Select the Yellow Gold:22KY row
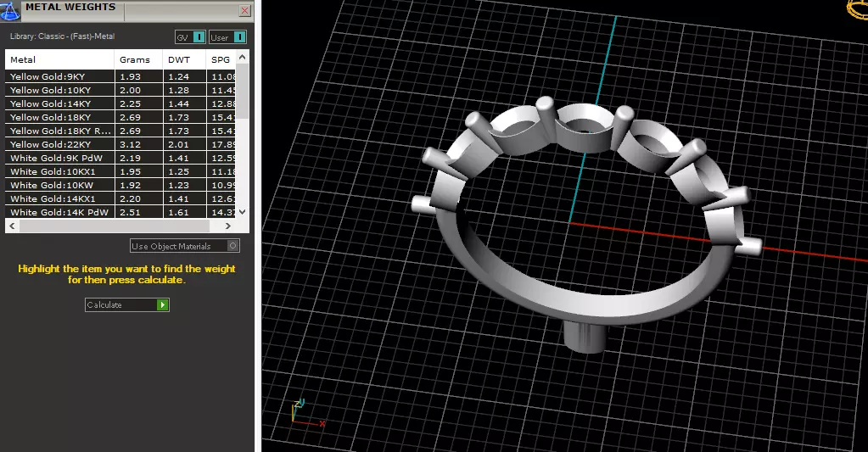This screenshot has width=868, height=452. pos(120,144)
